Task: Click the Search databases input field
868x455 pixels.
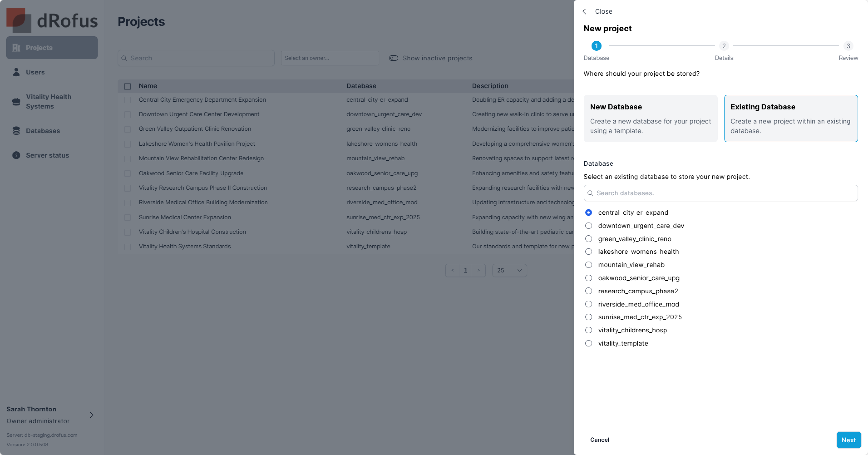Action: click(x=721, y=193)
